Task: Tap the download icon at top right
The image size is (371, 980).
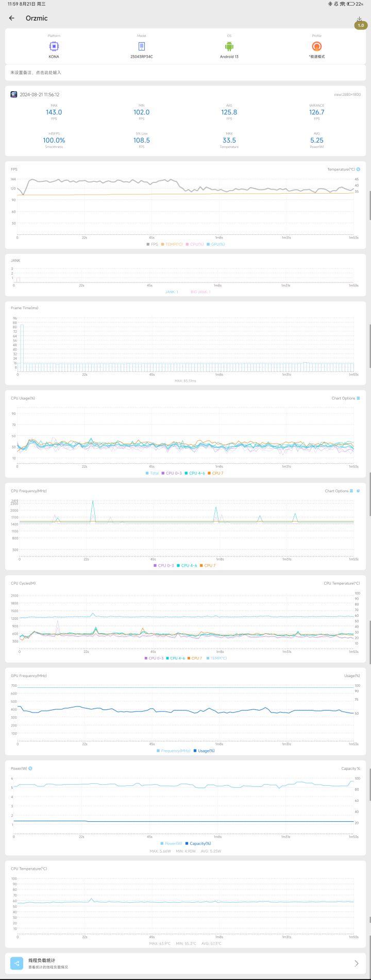Action: point(359,19)
